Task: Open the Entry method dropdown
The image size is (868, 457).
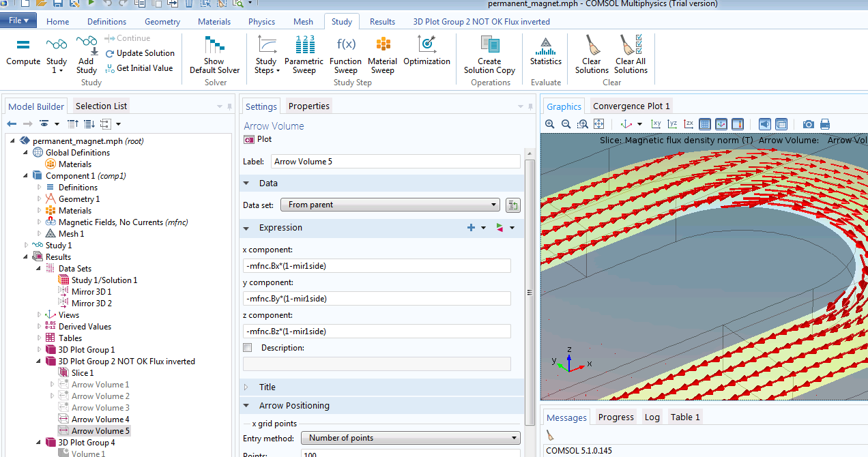Action: (x=410, y=438)
